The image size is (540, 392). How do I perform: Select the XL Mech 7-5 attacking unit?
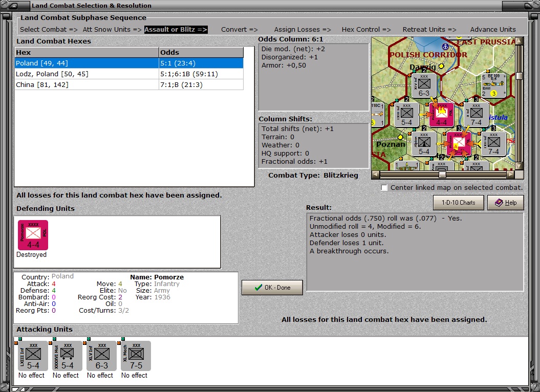tap(136, 356)
